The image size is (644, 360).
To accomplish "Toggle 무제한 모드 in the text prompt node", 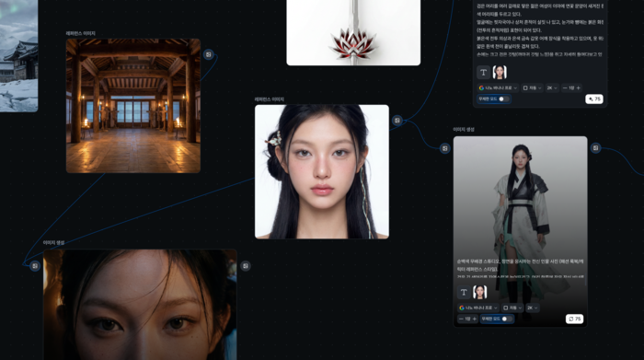I will (x=503, y=99).
